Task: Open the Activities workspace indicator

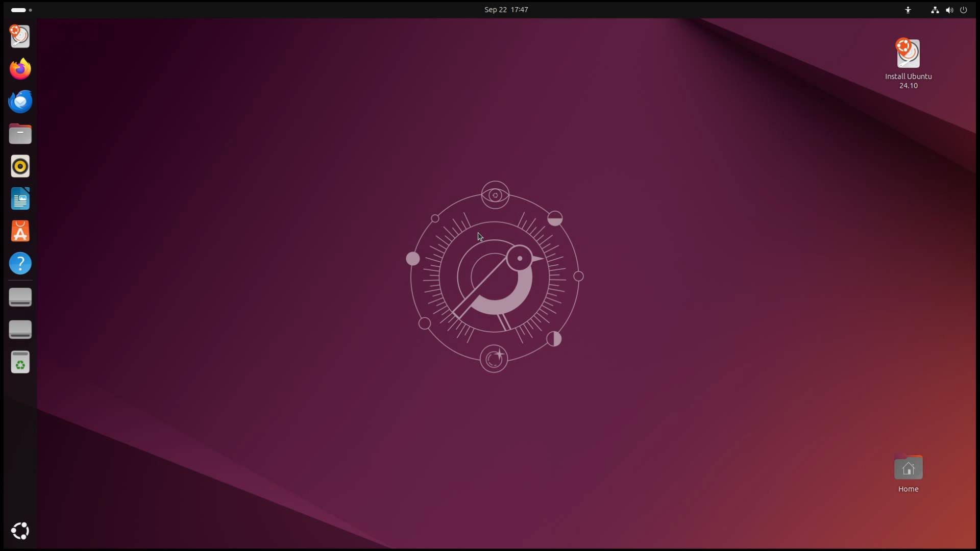Action: click(x=21, y=10)
